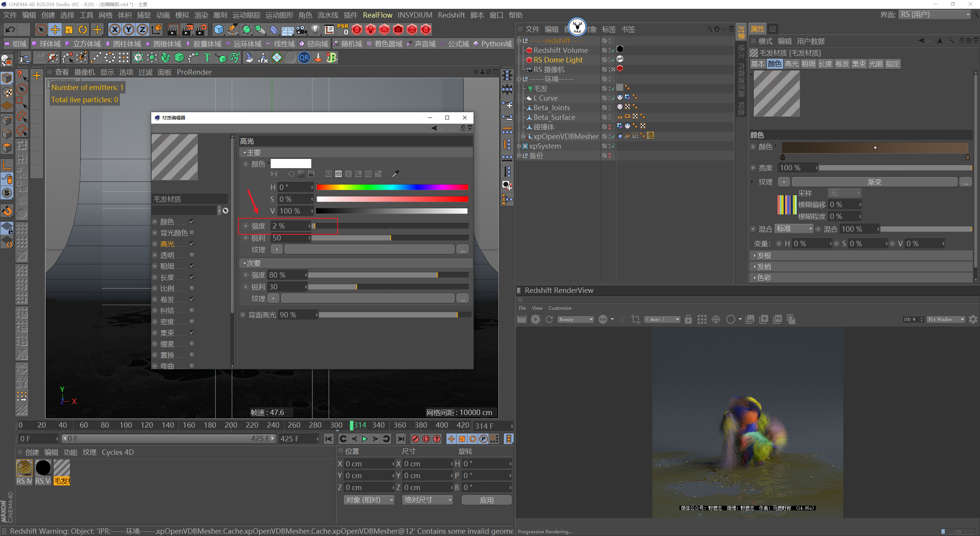Expand the 发根 section

click(764, 255)
